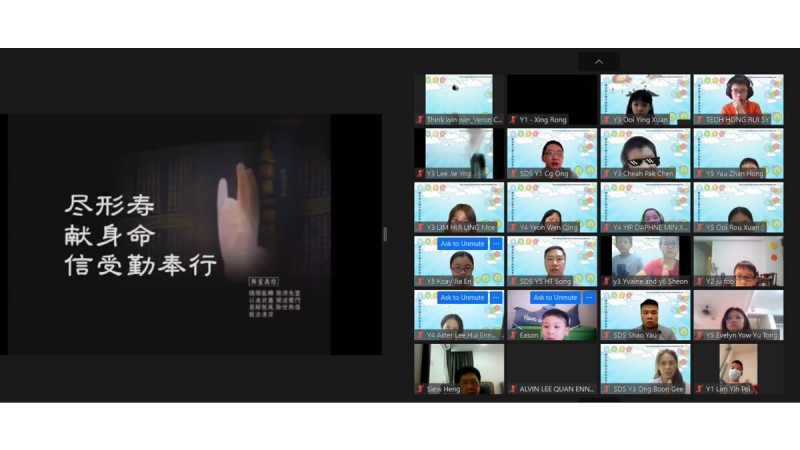The image size is (800, 450).
Task: Click muted mic icon next to ALVIN LEE QUAN
Action: pos(513,389)
